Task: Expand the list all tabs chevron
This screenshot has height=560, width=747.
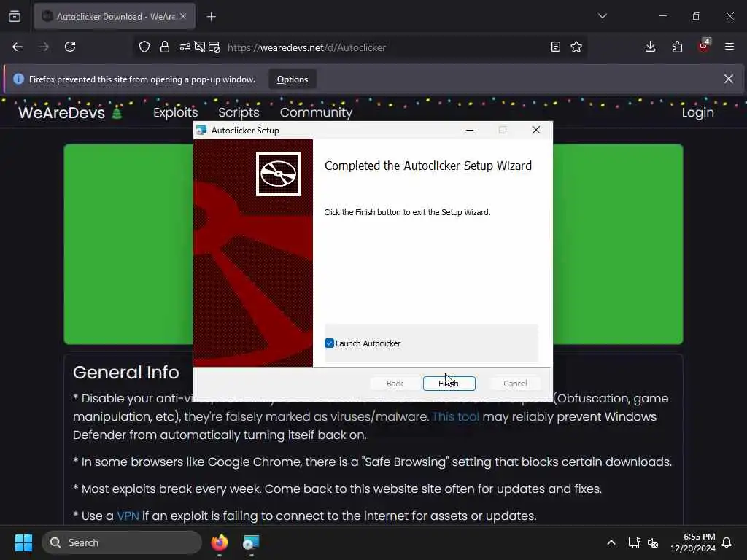Action: tap(603, 16)
